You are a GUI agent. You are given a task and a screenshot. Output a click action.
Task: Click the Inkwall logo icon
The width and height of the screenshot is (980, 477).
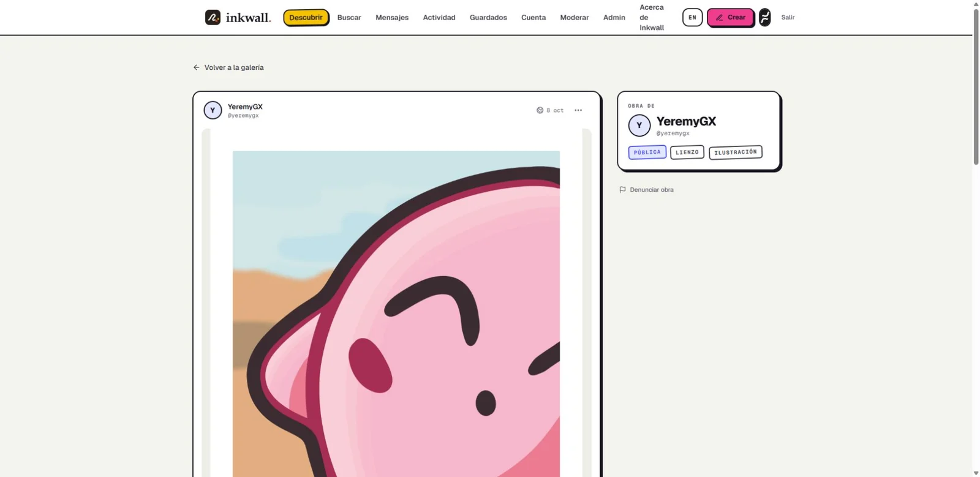click(x=213, y=17)
